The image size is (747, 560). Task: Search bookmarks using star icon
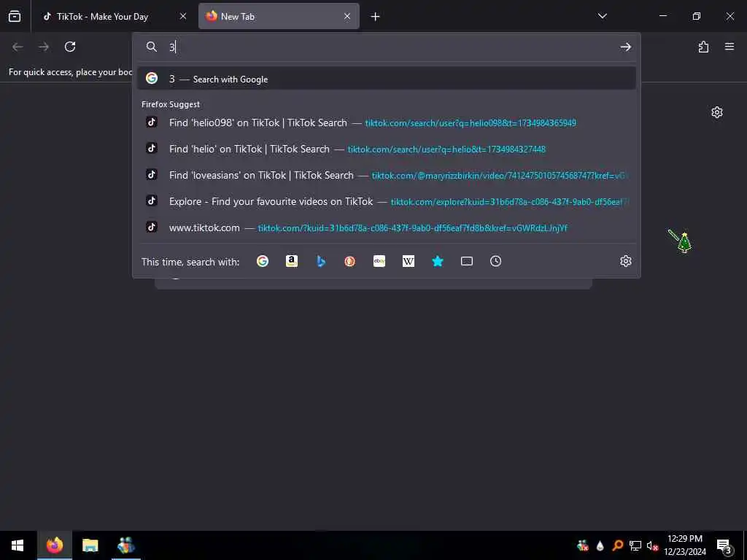pos(438,261)
